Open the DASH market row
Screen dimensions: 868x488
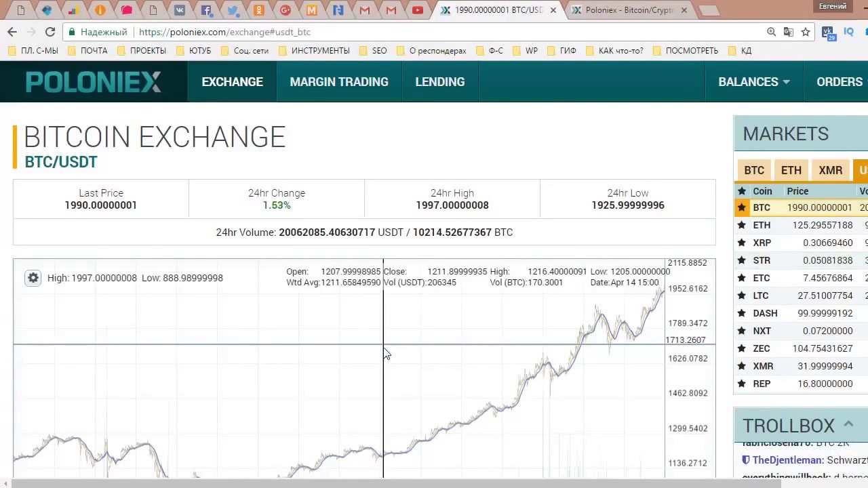pyautogui.click(x=801, y=313)
